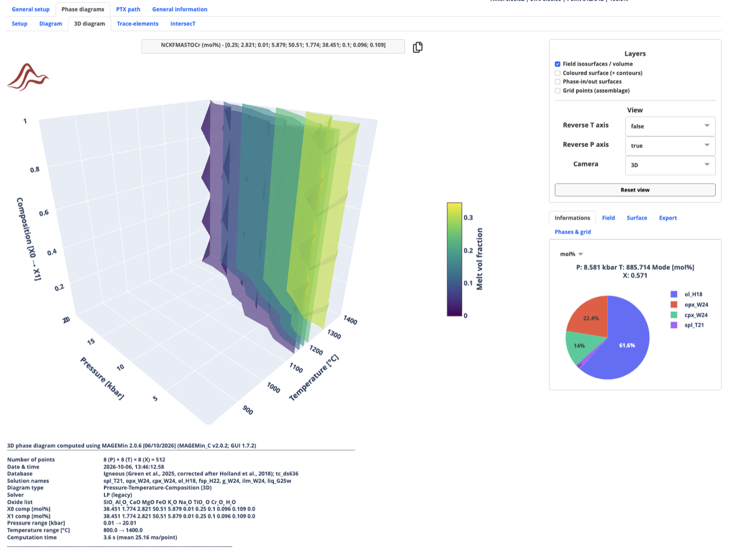Click the pressure range value '0.01 → 20.01'
Viewport: 732px width, 560px height.
pos(120,523)
